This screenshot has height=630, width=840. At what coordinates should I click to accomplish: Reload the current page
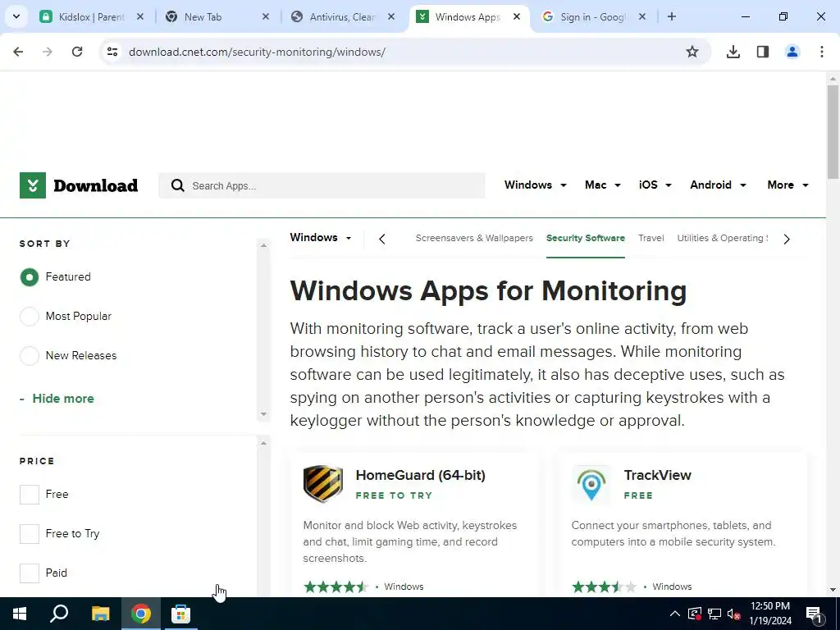click(x=77, y=52)
